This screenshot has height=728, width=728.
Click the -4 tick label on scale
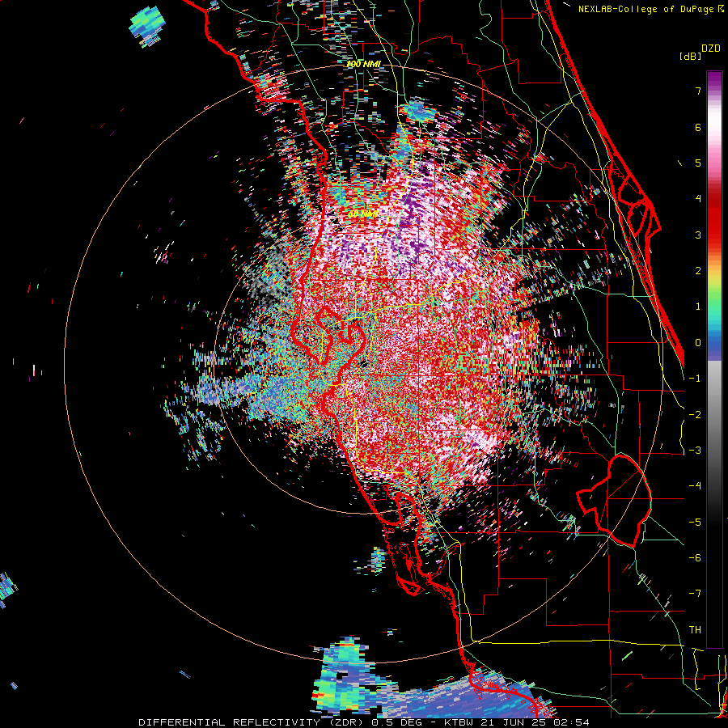[695, 486]
